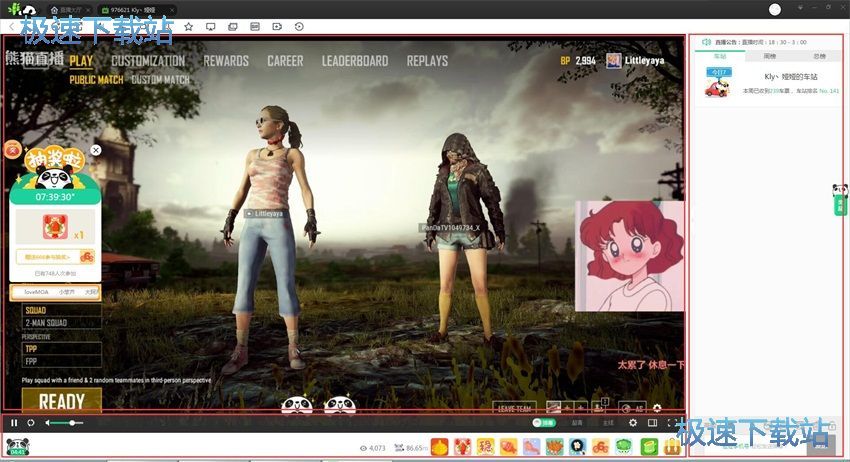Image resolution: width=850 pixels, height=462 pixels.
Task: Open player settings gear in the control bar
Action: click(x=633, y=423)
